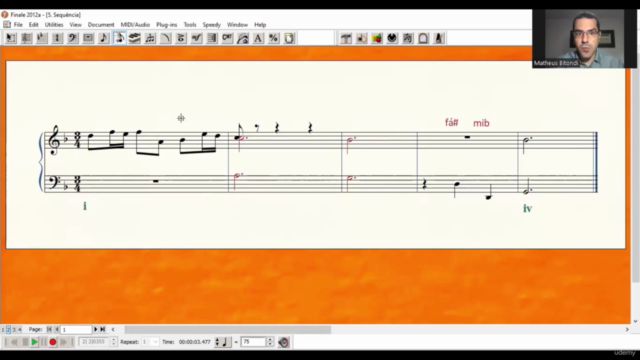Image resolution: width=640 pixels, height=360 pixels.
Task: Open the View menu
Action: (76, 24)
